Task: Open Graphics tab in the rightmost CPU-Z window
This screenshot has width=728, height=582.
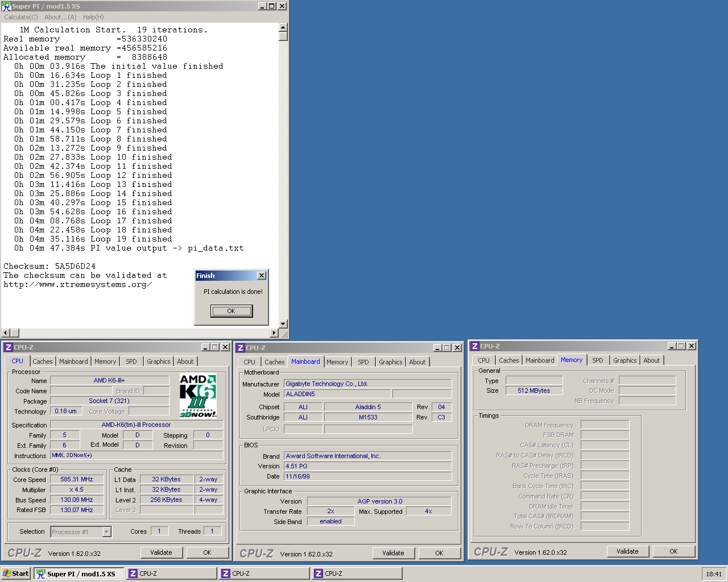Action: pyautogui.click(x=625, y=360)
